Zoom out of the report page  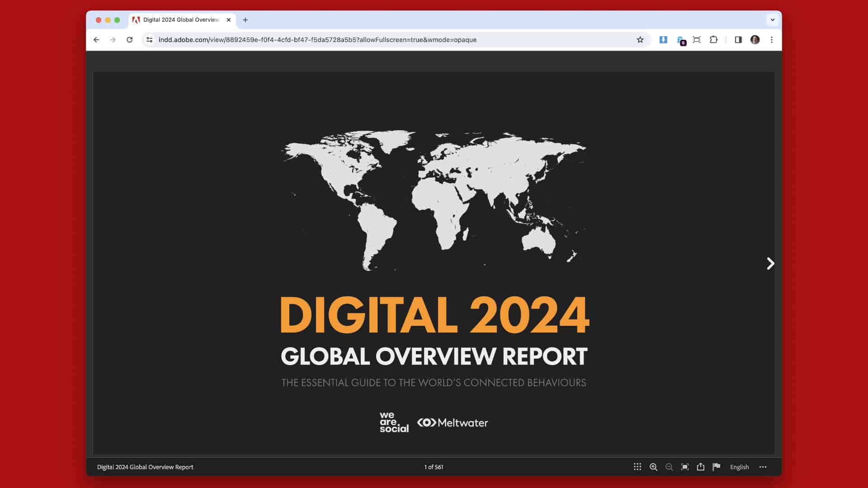[x=669, y=467]
